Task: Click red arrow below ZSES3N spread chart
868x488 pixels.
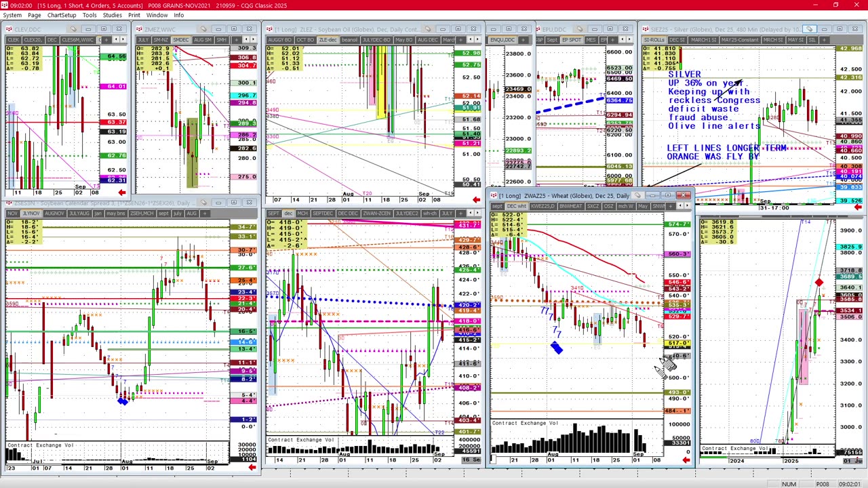Action: (252, 467)
